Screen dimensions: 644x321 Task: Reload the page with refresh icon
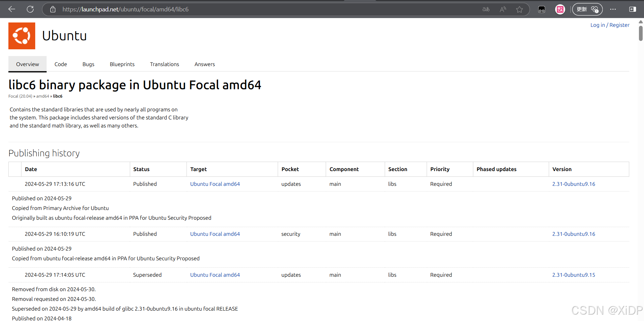point(30,9)
